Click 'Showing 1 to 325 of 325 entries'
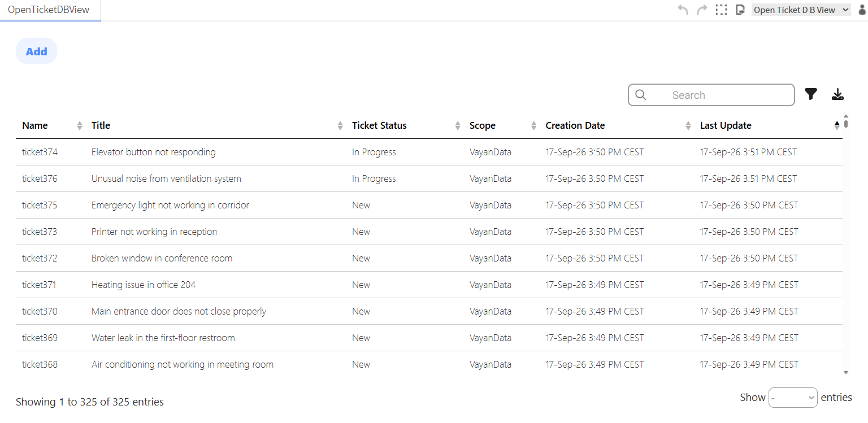 (90, 402)
